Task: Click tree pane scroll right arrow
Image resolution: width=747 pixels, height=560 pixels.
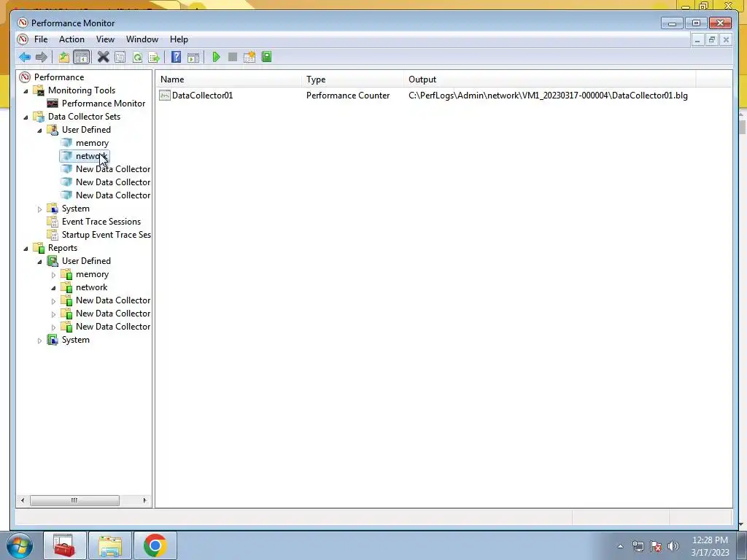Action: click(x=145, y=500)
